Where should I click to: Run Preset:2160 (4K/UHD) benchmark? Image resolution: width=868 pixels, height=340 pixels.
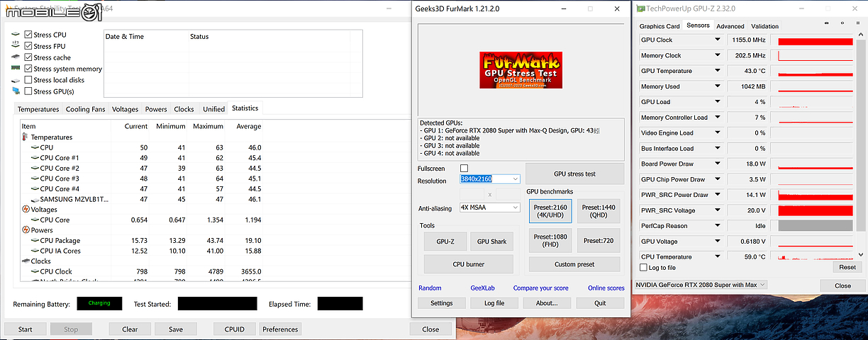point(550,211)
